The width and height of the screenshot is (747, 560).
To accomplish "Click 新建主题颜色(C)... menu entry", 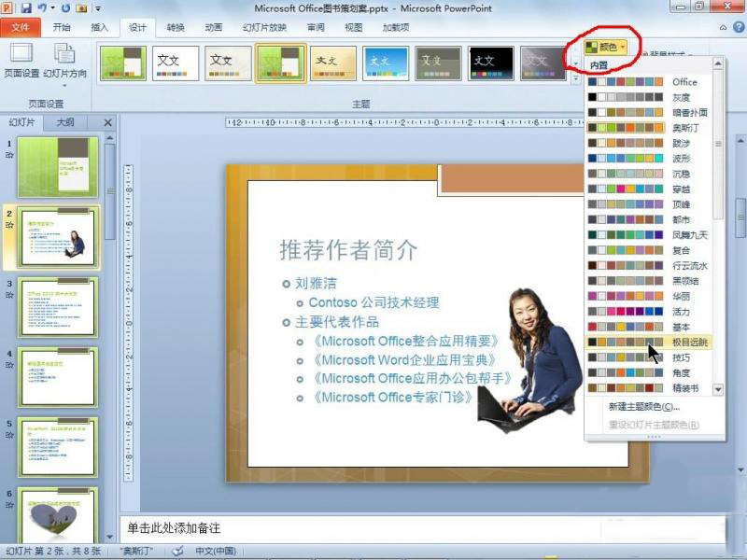I will tap(644, 407).
